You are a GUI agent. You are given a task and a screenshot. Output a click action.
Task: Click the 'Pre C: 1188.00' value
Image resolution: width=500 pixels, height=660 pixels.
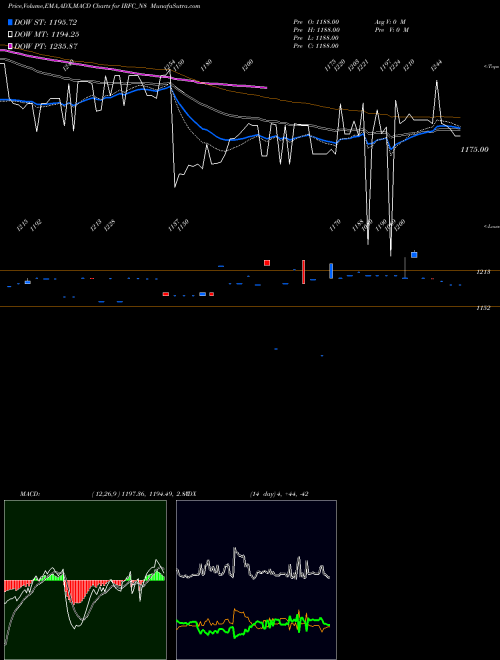(x=316, y=46)
